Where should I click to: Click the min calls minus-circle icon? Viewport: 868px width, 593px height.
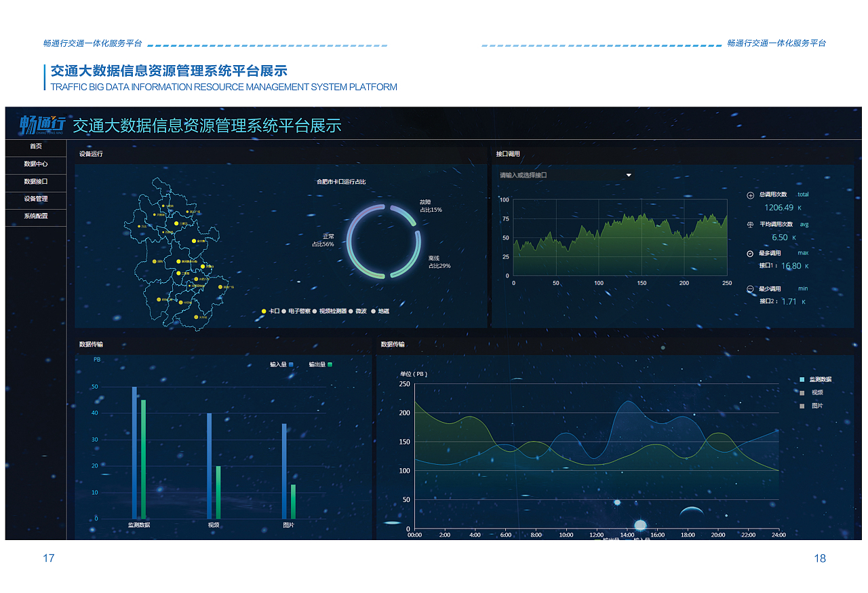[750, 289]
